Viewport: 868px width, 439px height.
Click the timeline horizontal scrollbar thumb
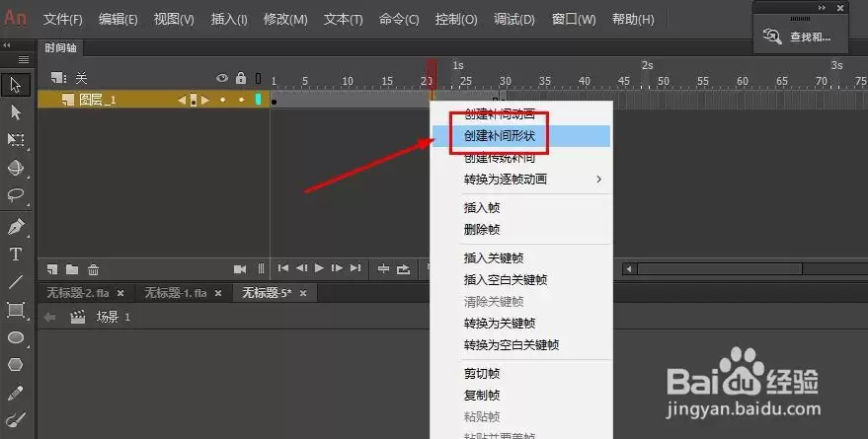(720, 269)
